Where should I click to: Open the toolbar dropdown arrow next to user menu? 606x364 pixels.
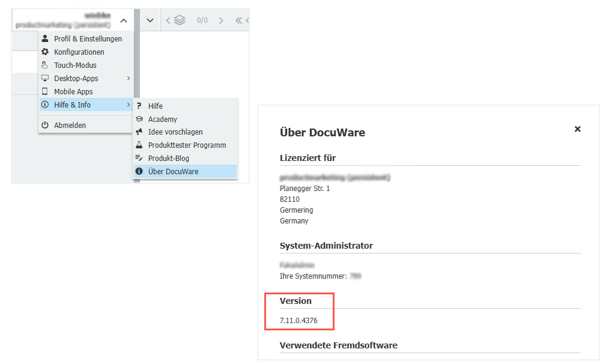coord(148,19)
